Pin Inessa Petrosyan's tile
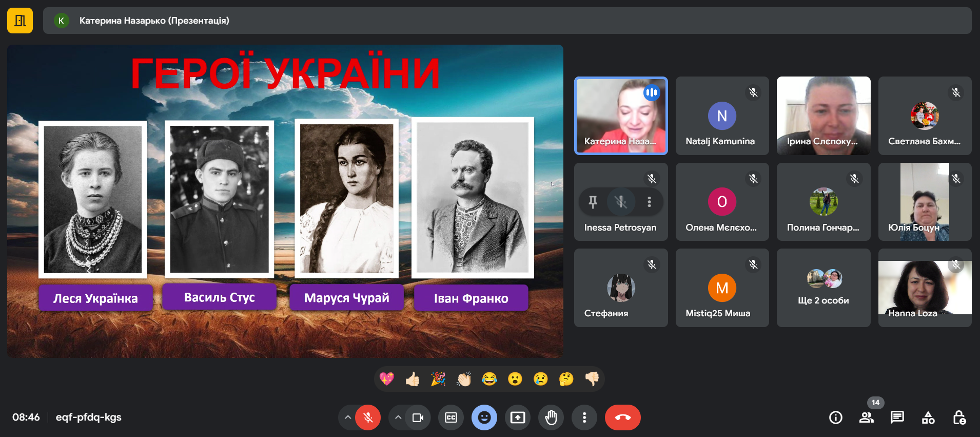This screenshot has width=980, height=437. (x=593, y=202)
